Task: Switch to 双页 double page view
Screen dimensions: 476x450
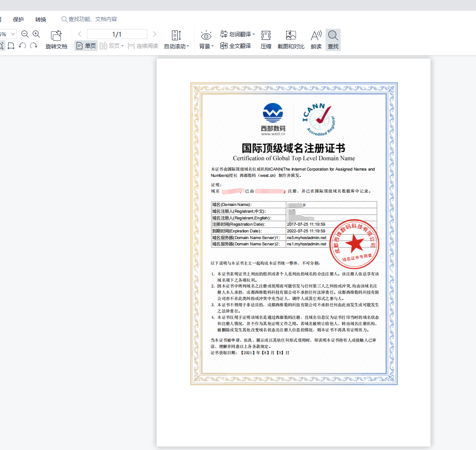Action: 111,46
